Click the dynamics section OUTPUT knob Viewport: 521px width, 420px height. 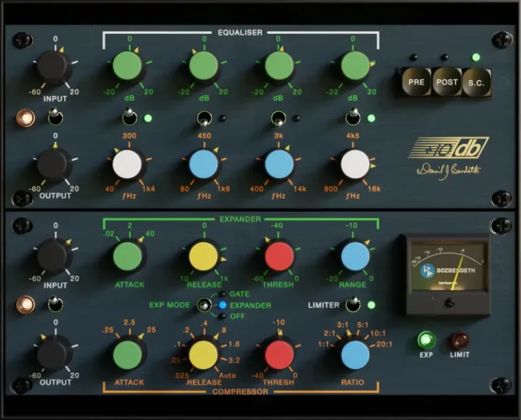[x=52, y=354]
